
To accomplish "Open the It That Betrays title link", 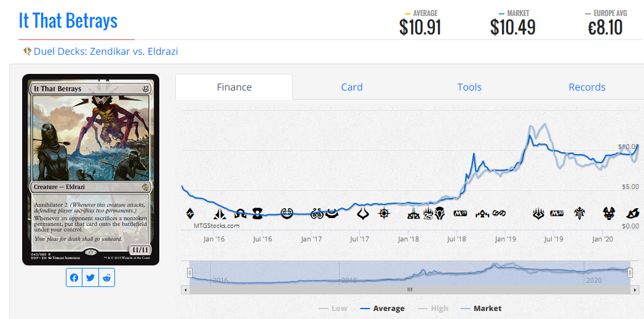I will [x=68, y=20].
